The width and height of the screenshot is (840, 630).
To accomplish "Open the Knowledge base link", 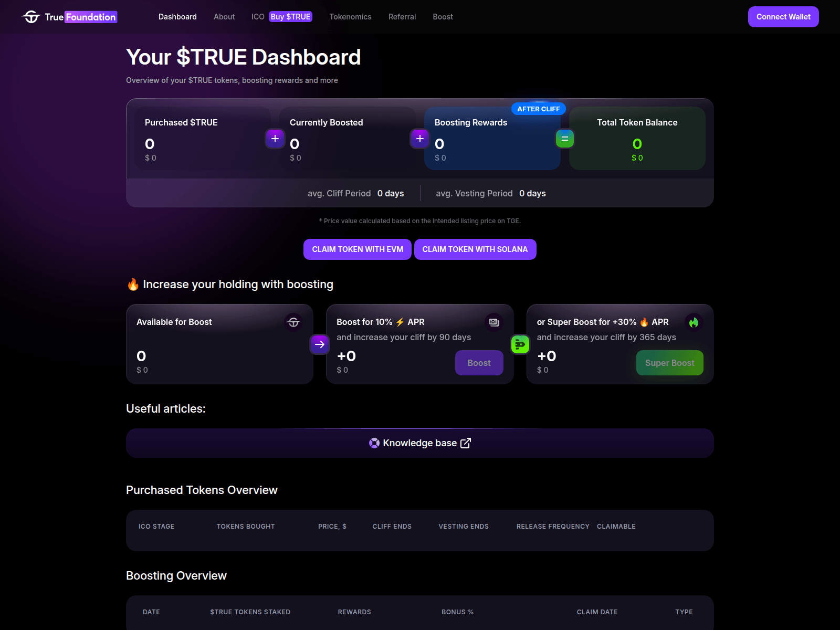I will 420,443.
